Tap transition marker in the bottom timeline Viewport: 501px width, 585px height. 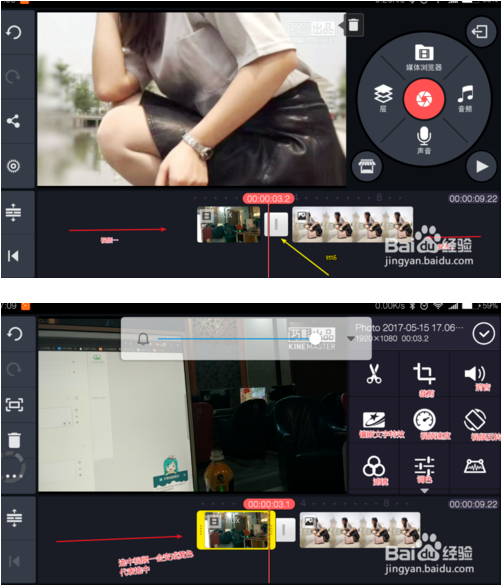pos(284,529)
